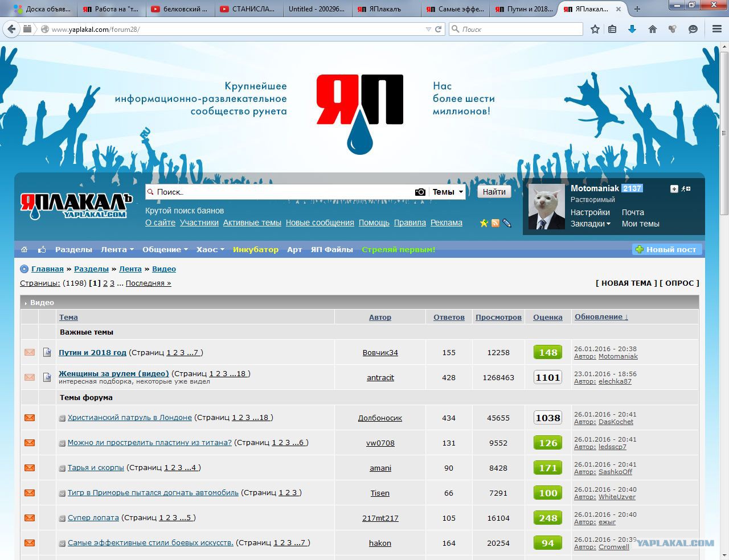The width and height of the screenshot is (729, 560).
Task: Click the green 248 rating badge
Action: pyautogui.click(x=548, y=518)
